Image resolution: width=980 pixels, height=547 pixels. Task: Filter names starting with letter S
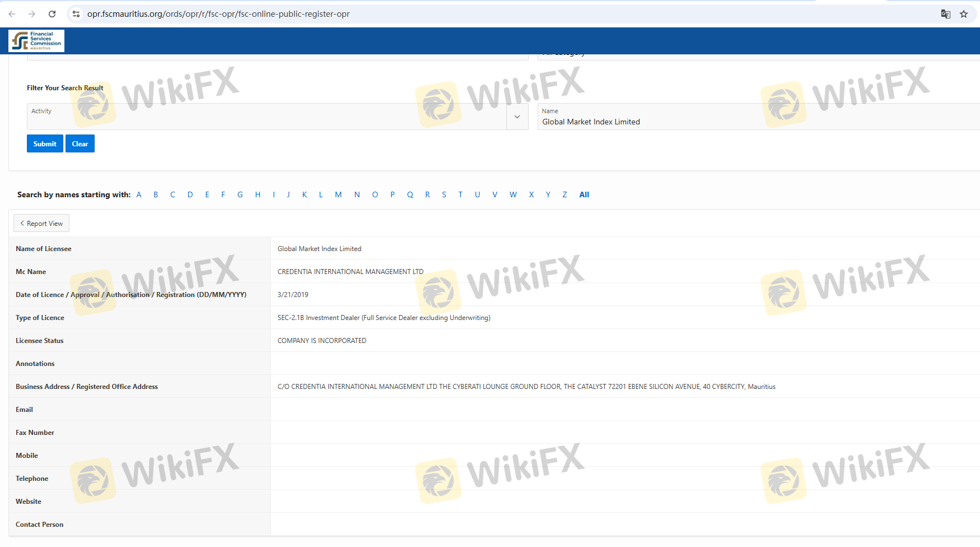pyautogui.click(x=444, y=194)
